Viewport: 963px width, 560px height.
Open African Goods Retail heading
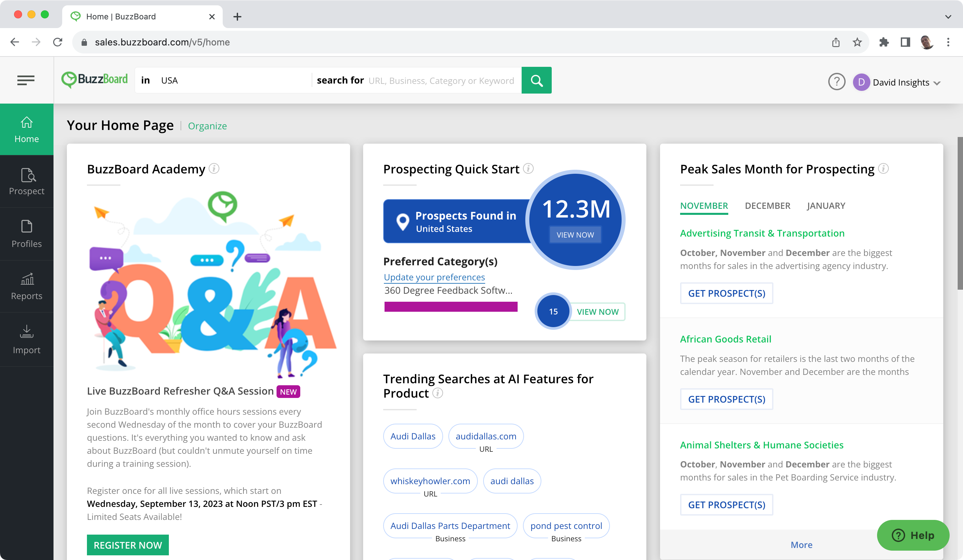click(x=725, y=339)
